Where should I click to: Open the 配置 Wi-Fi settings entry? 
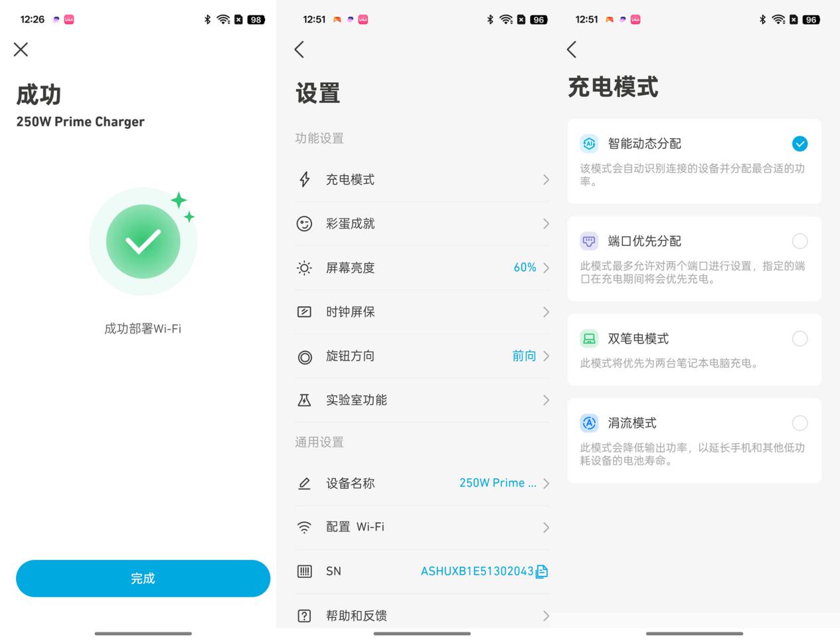(422, 527)
